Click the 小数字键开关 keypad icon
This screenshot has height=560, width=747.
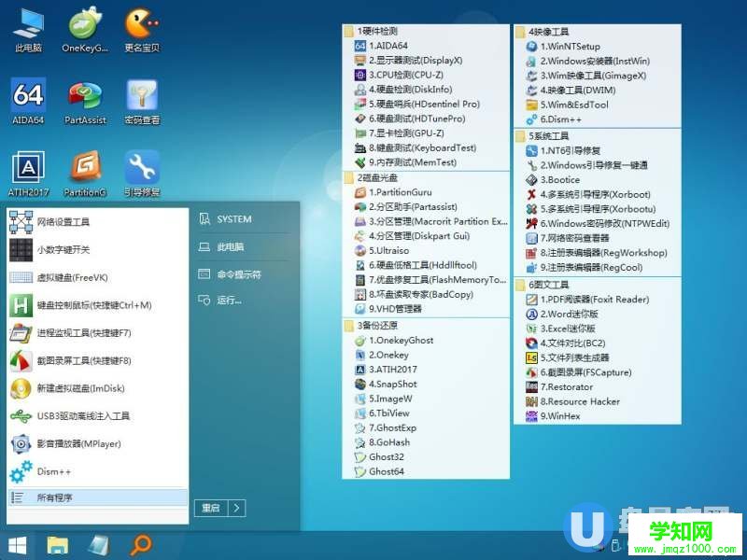(21, 249)
